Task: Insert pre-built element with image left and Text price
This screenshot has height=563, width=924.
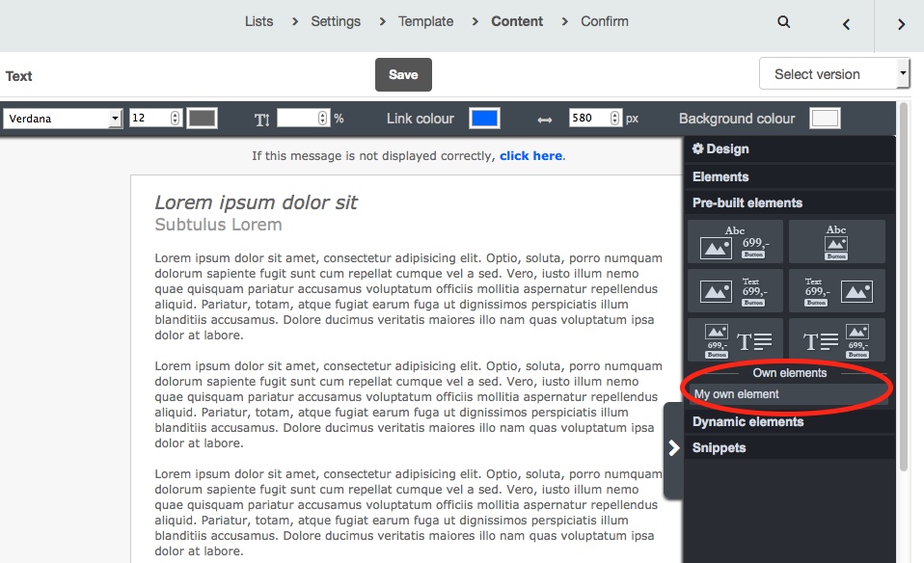Action: tap(734, 290)
